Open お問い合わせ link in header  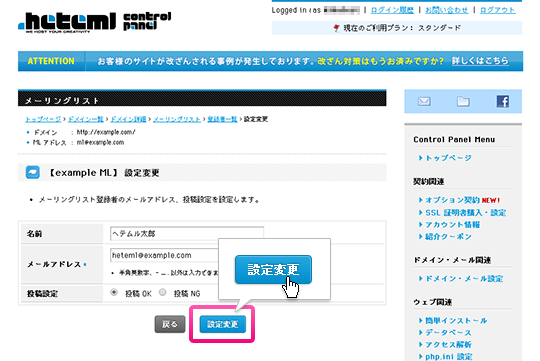(x=447, y=10)
